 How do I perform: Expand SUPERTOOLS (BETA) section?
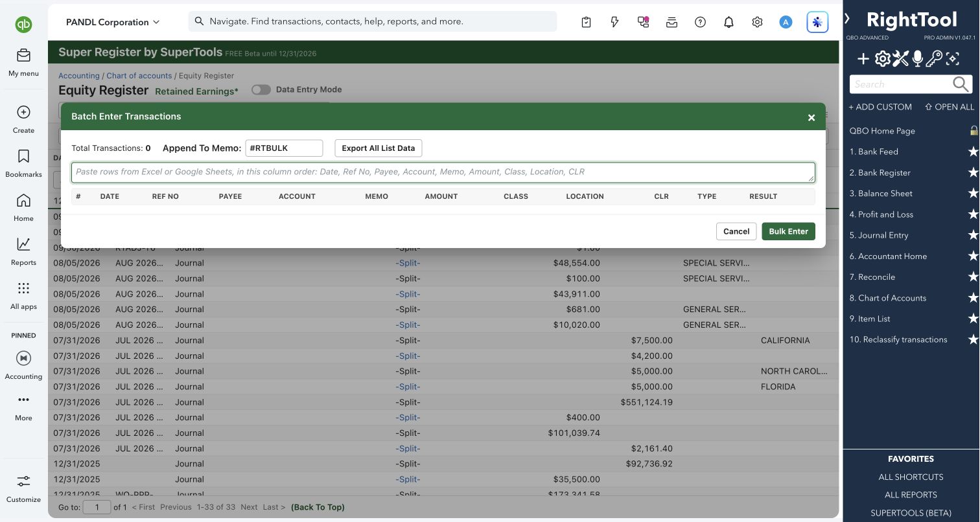pos(911,513)
